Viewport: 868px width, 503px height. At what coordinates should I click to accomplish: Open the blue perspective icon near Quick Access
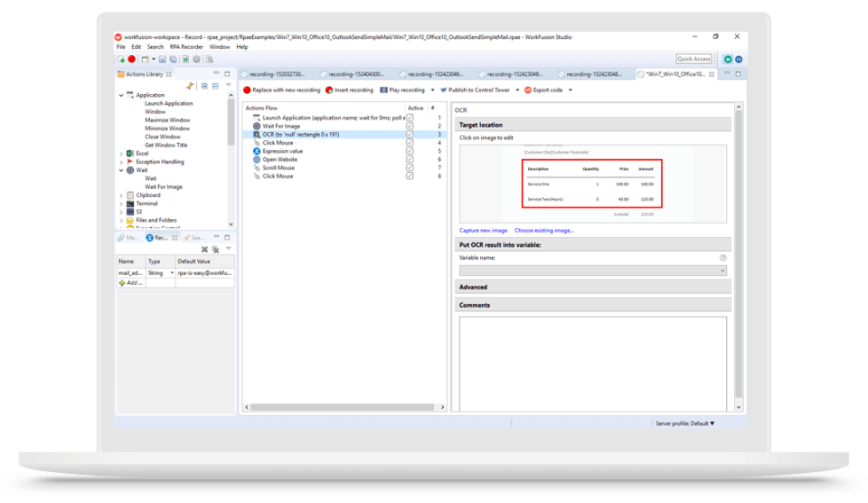click(x=739, y=60)
